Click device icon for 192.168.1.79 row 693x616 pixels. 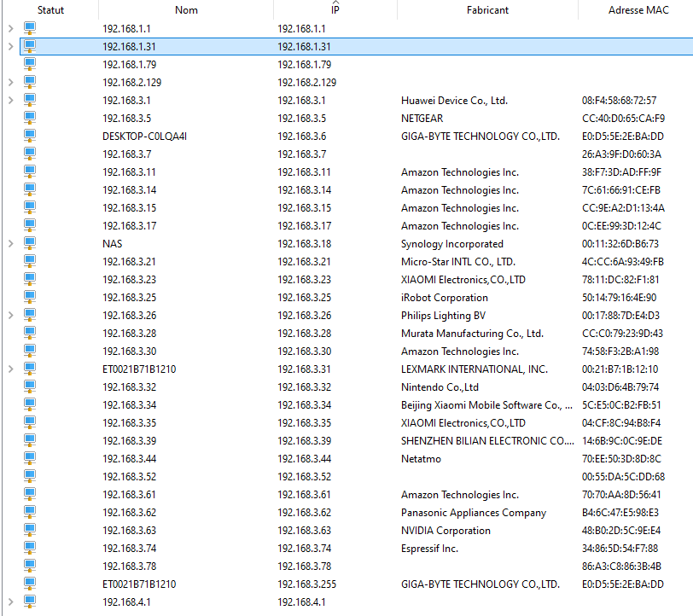tap(30, 64)
